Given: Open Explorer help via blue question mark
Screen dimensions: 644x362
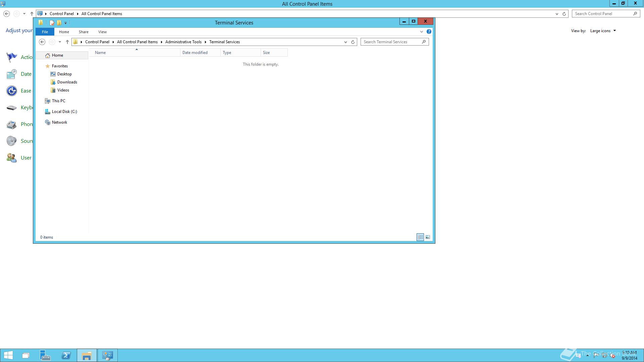Looking at the screenshot, I should 429,32.
